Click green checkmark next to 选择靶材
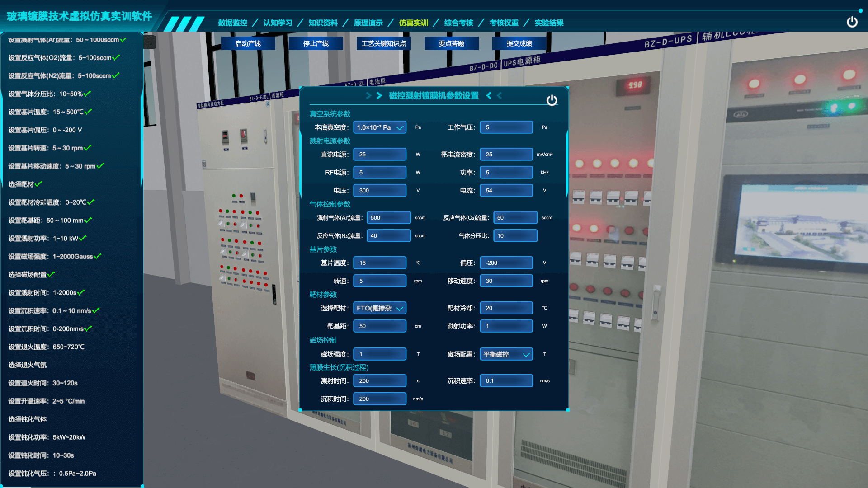The image size is (868, 488). pyautogui.click(x=38, y=184)
